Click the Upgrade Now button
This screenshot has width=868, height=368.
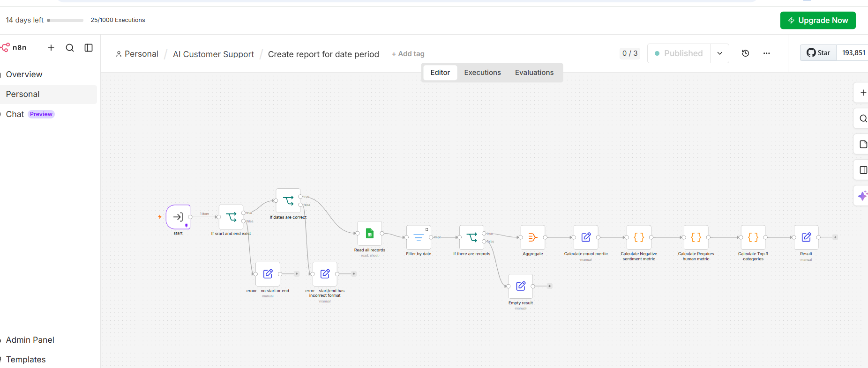(818, 21)
